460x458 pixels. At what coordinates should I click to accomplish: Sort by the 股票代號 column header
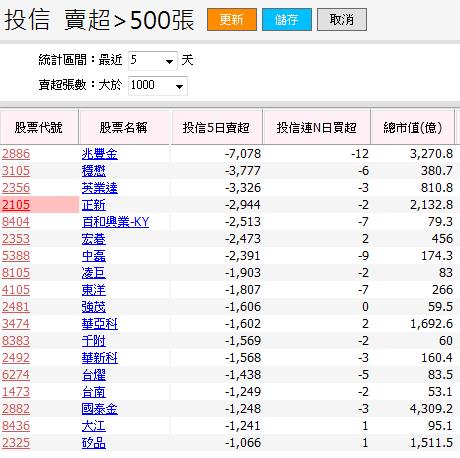[x=39, y=127]
